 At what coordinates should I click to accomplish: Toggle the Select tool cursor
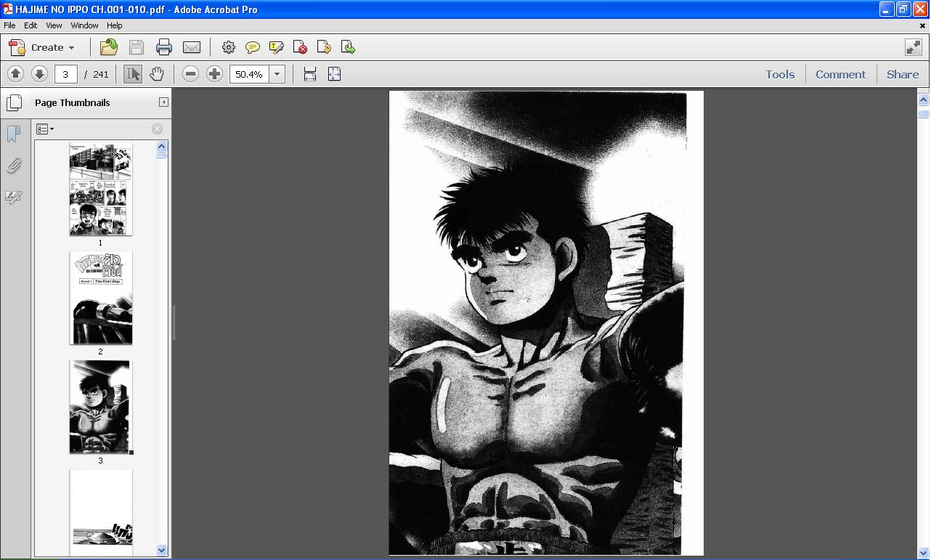click(133, 74)
